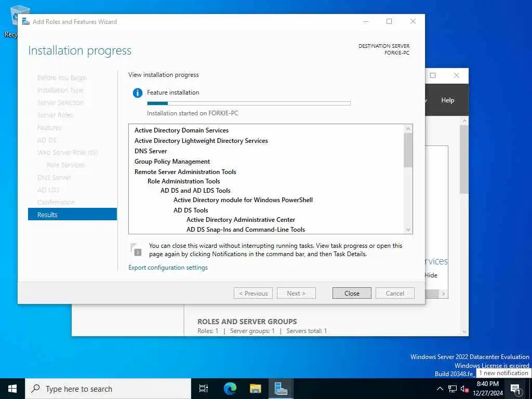Viewport: 532px width, 399px height.
Task: Maximize the Server Manager window behind
Action: point(433,75)
